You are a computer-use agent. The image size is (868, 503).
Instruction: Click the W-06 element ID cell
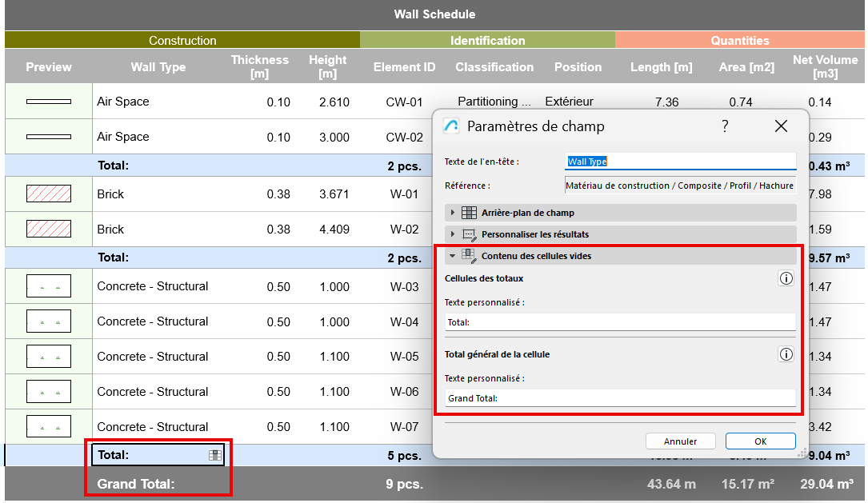coord(404,391)
